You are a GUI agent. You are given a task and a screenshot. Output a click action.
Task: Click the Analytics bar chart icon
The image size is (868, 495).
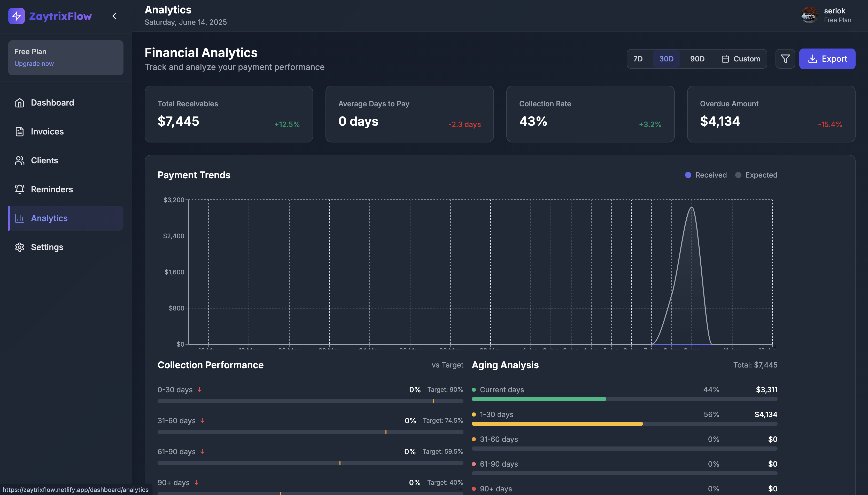click(19, 218)
